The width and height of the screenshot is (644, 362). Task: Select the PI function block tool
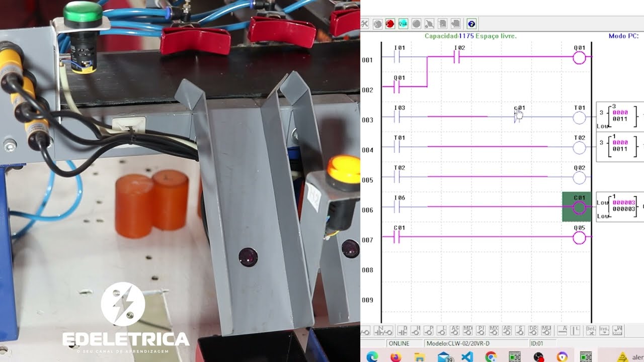481,331
